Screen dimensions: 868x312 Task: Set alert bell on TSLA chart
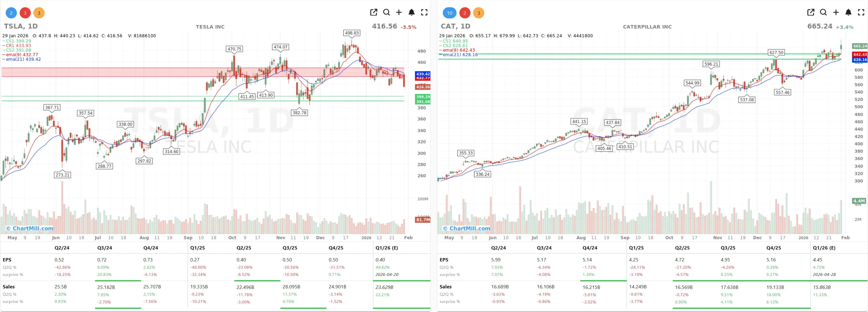tap(411, 12)
